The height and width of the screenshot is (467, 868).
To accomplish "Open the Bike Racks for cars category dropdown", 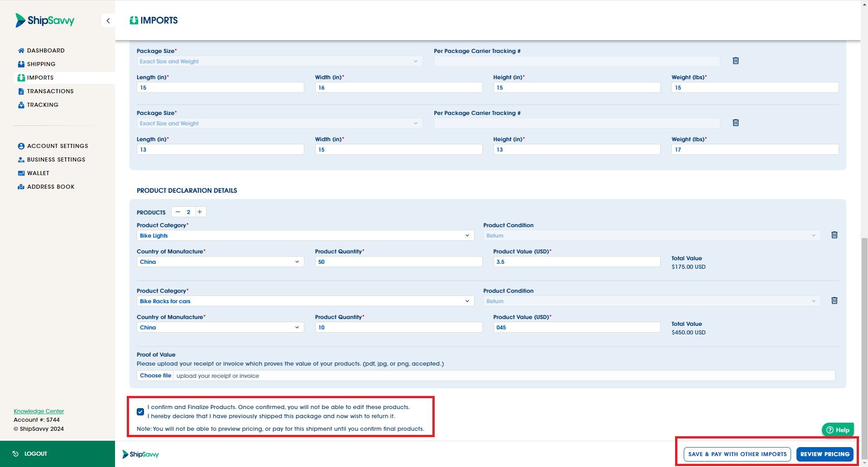I will (305, 301).
